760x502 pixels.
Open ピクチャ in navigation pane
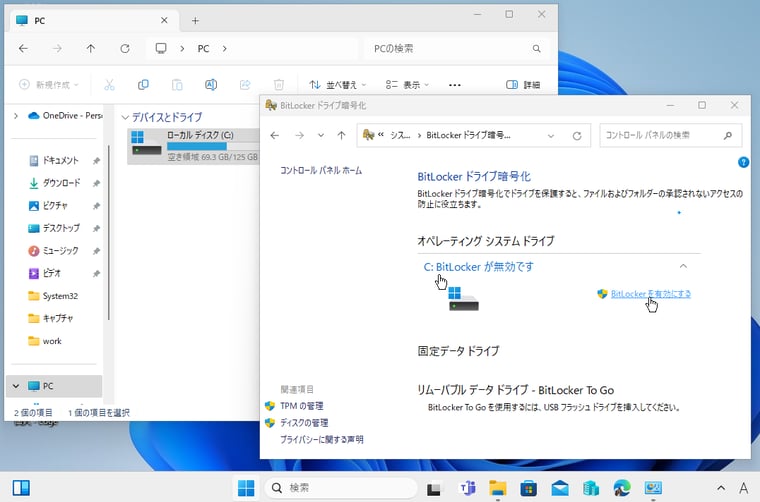(x=54, y=205)
